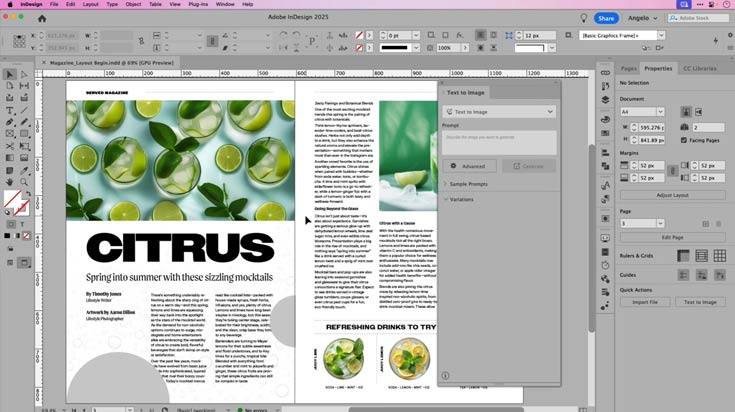Select the Zoom magnifier tool
Screen dimensions: 735x412
coord(24,182)
